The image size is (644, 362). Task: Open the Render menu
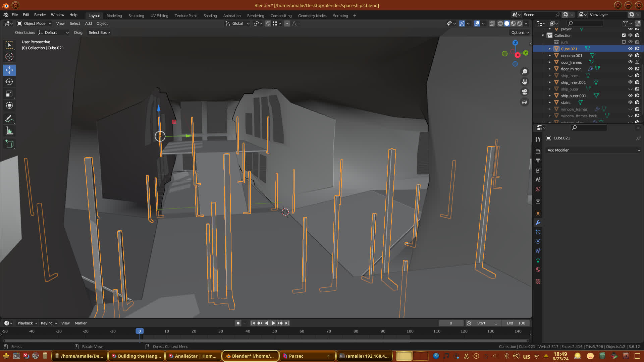(40, 15)
